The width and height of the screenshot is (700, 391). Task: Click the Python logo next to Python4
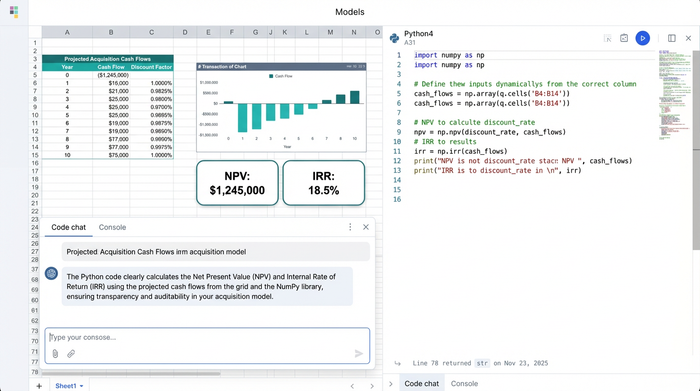394,38
